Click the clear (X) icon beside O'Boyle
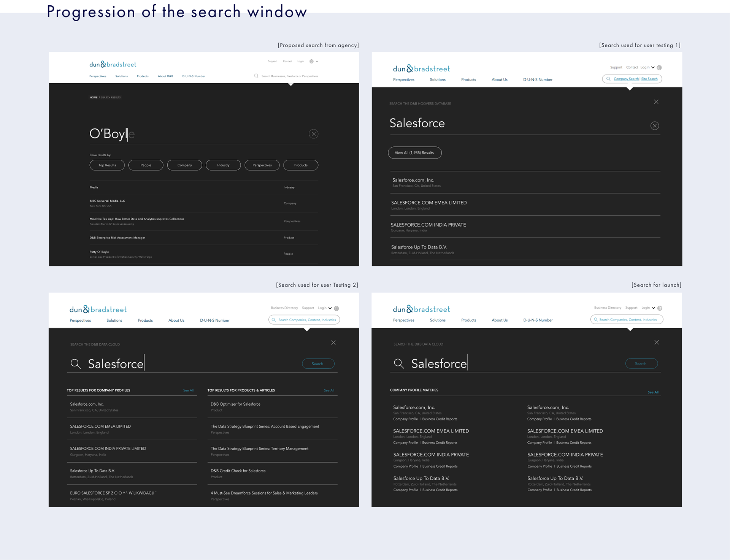Viewport: 730px width, 560px height. click(x=314, y=134)
